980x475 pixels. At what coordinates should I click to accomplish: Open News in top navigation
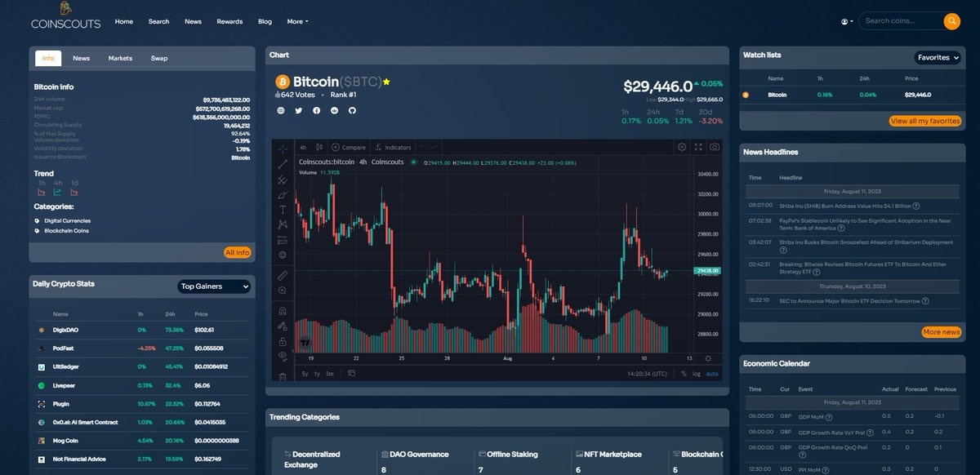click(193, 21)
